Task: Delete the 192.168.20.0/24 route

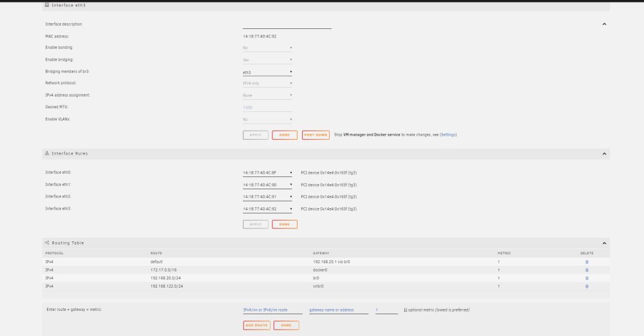Action: tap(587, 278)
